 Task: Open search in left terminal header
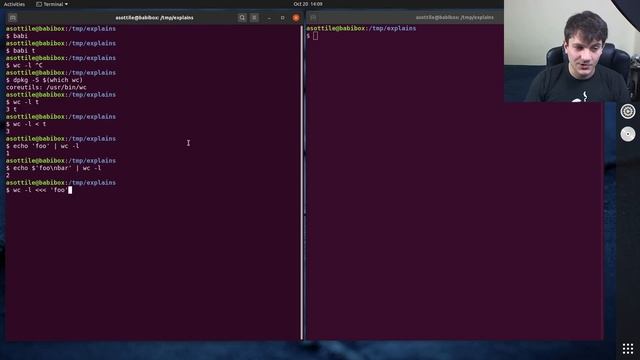[x=242, y=18]
